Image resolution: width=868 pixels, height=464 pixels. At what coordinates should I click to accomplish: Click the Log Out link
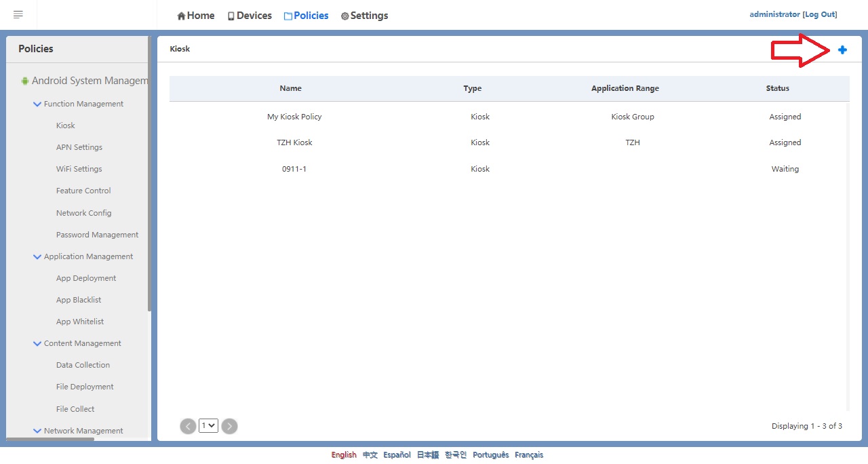[819, 14]
